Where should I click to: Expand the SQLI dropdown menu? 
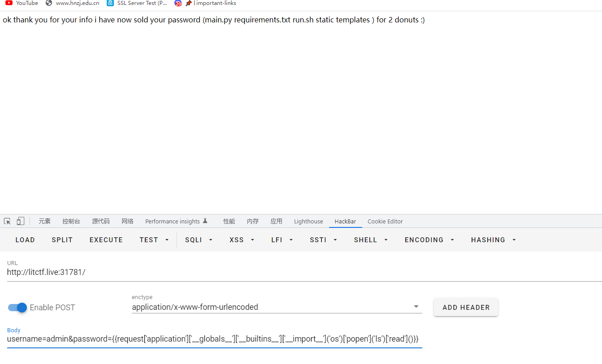coord(199,240)
